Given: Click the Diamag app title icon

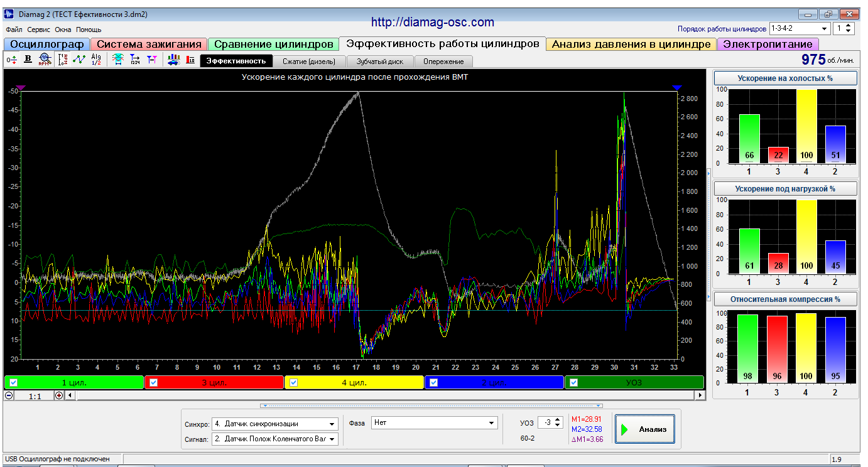Looking at the screenshot, I should (x=9, y=14).
